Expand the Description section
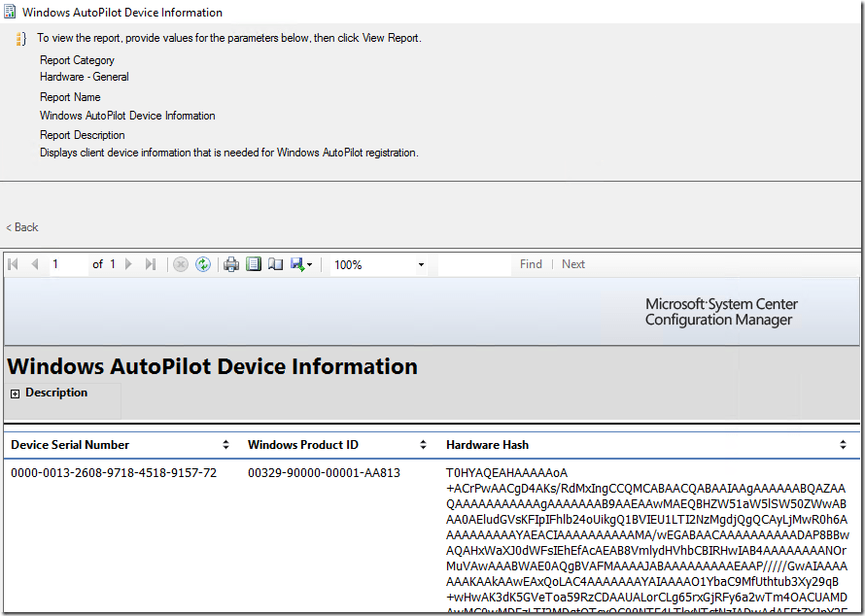Viewport: 865px width, 616px height. pyautogui.click(x=16, y=394)
